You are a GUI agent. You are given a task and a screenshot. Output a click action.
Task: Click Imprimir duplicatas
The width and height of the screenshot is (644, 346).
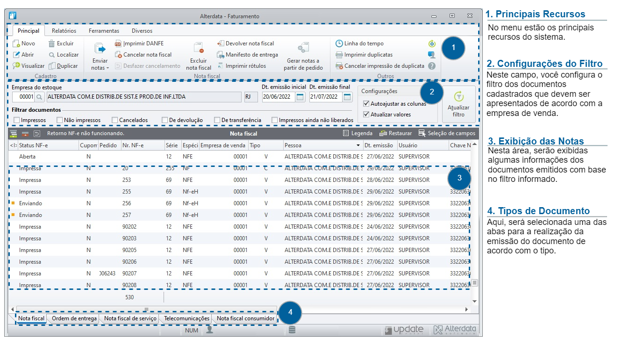[x=364, y=55]
